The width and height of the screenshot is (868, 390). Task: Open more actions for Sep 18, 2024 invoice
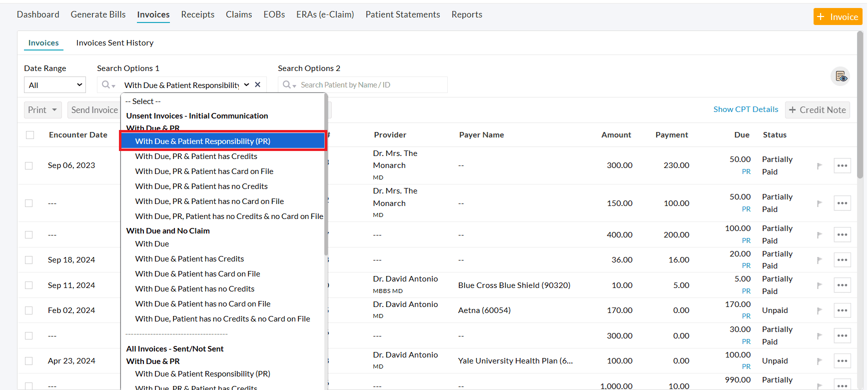tap(842, 260)
